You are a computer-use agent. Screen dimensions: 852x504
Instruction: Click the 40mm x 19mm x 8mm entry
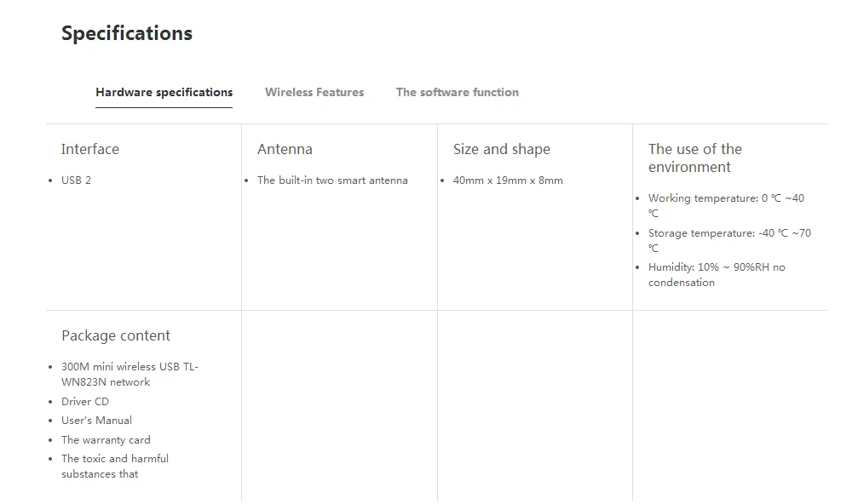tap(508, 180)
